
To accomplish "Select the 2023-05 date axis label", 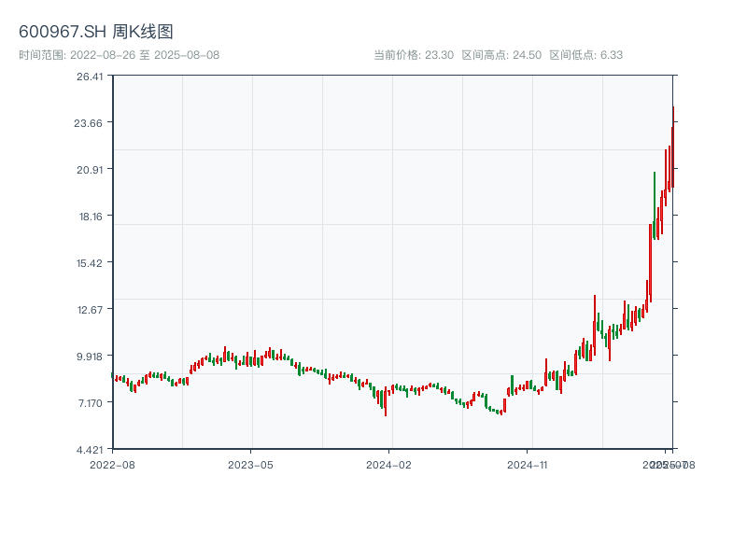I will coord(250,464).
